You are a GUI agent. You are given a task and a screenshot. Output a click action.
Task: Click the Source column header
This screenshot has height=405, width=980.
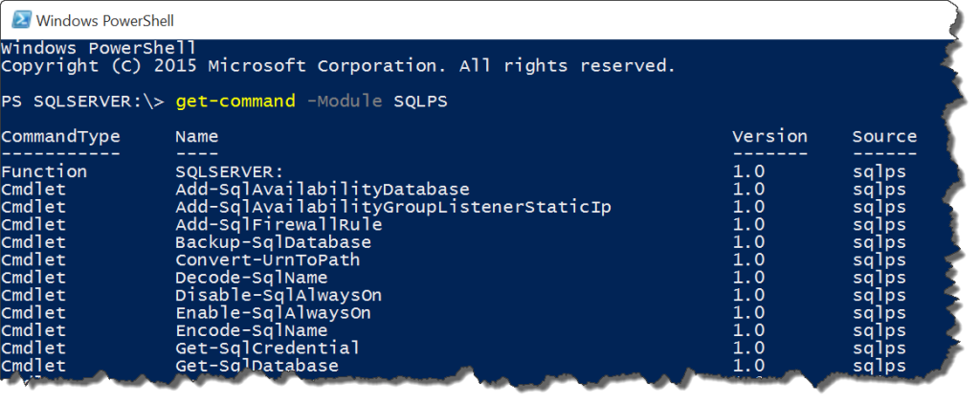(x=884, y=136)
